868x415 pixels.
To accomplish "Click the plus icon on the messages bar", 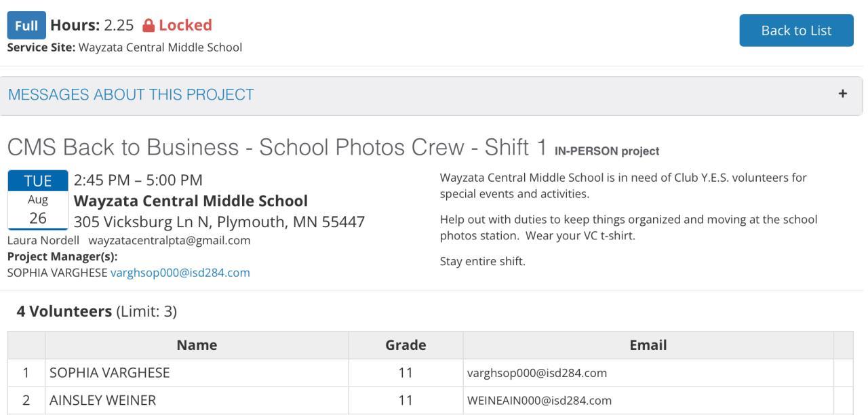I will [x=842, y=94].
